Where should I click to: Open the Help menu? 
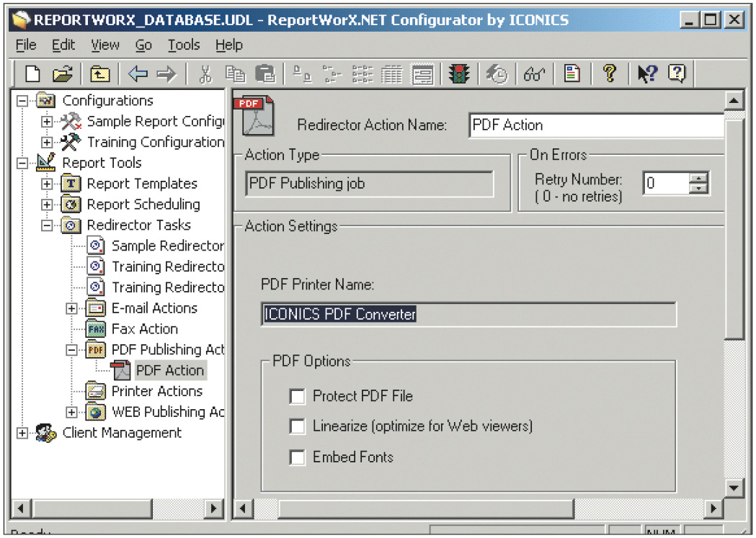229,45
